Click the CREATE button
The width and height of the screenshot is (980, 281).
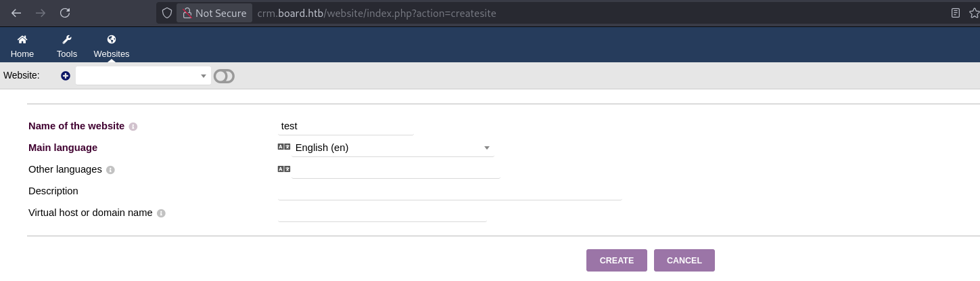617,261
